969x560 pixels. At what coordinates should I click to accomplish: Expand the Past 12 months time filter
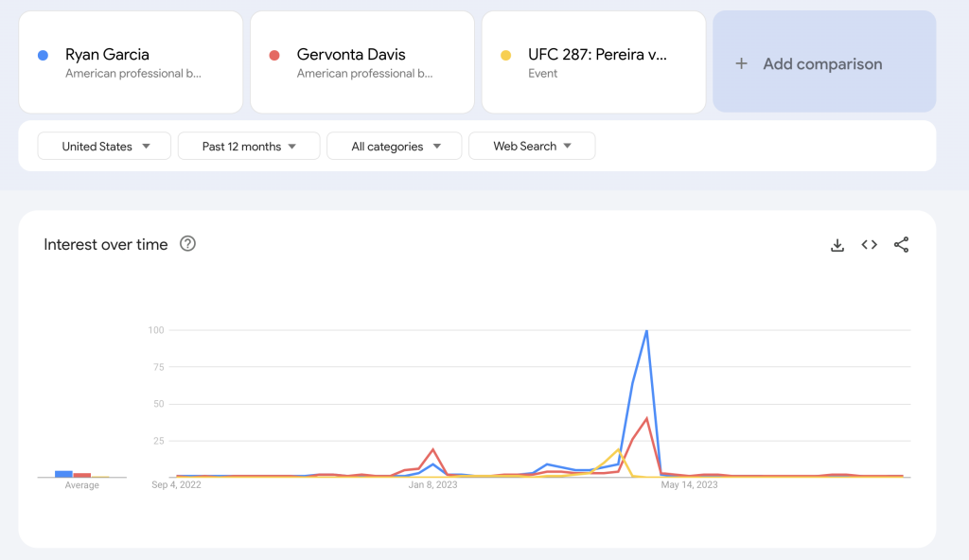(249, 146)
